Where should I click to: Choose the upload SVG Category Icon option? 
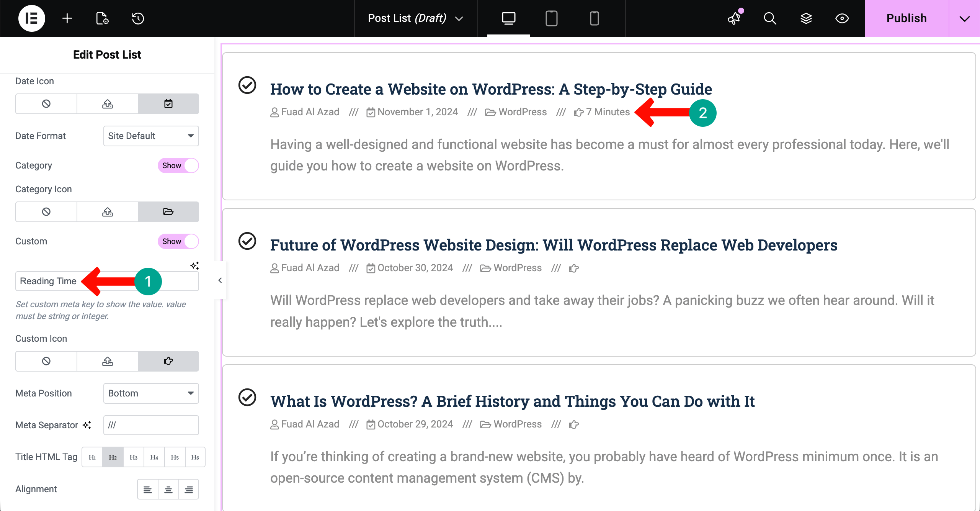[x=107, y=212]
